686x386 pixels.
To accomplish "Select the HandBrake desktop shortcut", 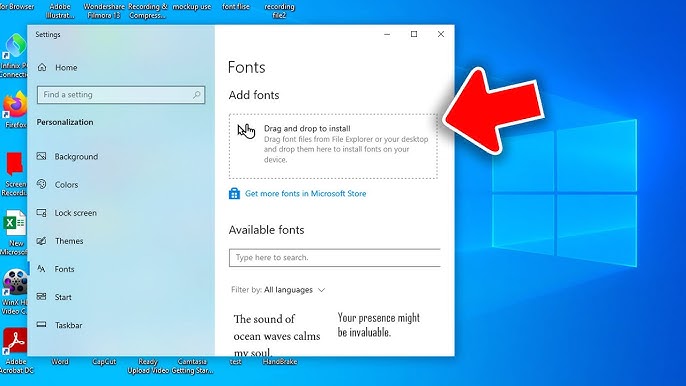I will (280, 361).
